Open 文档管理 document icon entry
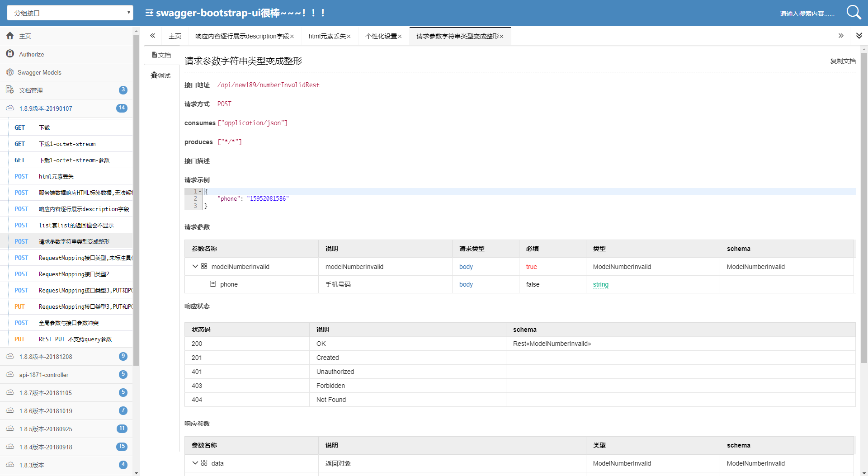Screen dimensions: 868x476 [10, 90]
